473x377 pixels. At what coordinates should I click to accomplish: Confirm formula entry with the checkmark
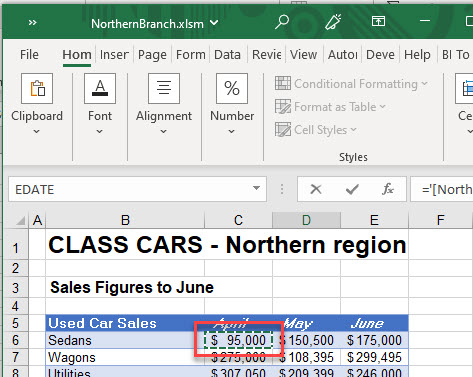click(352, 189)
